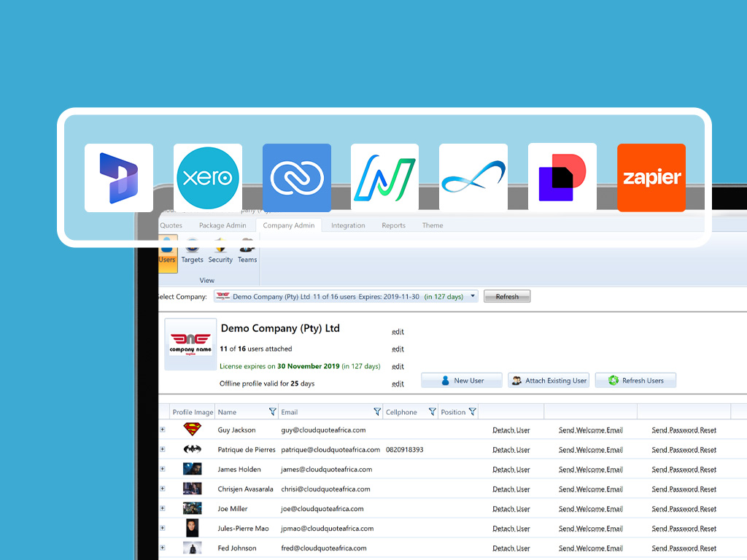Open the Zoho CRM cloud-link icon
The height and width of the screenshot is (560, 747).
pyautogui.click(x=296, y=178)
